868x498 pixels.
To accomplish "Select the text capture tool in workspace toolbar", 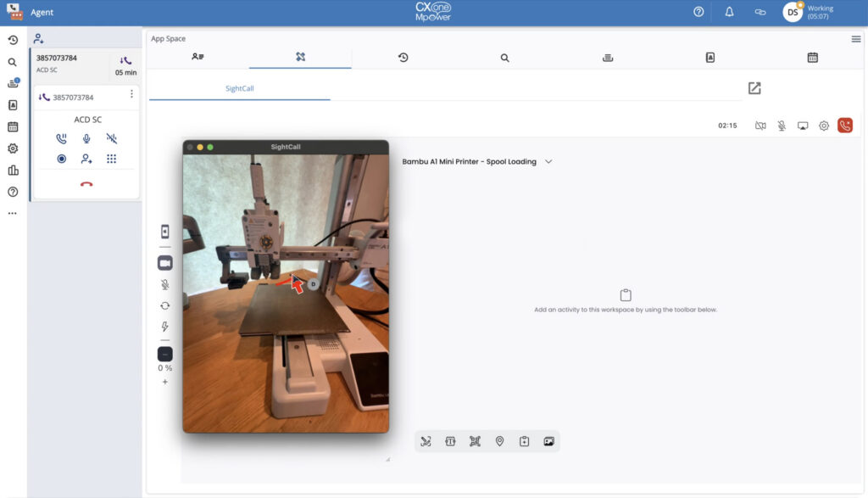I will 450,441.
